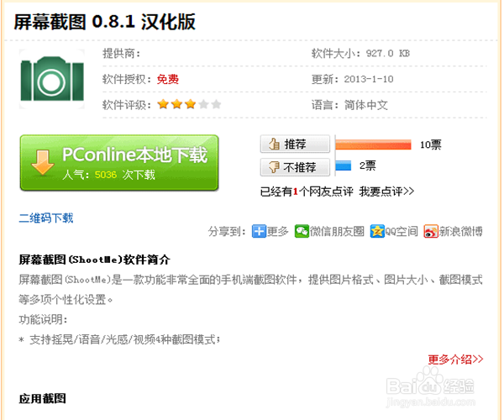Share via 新浪微博 text link

[460, 231]
